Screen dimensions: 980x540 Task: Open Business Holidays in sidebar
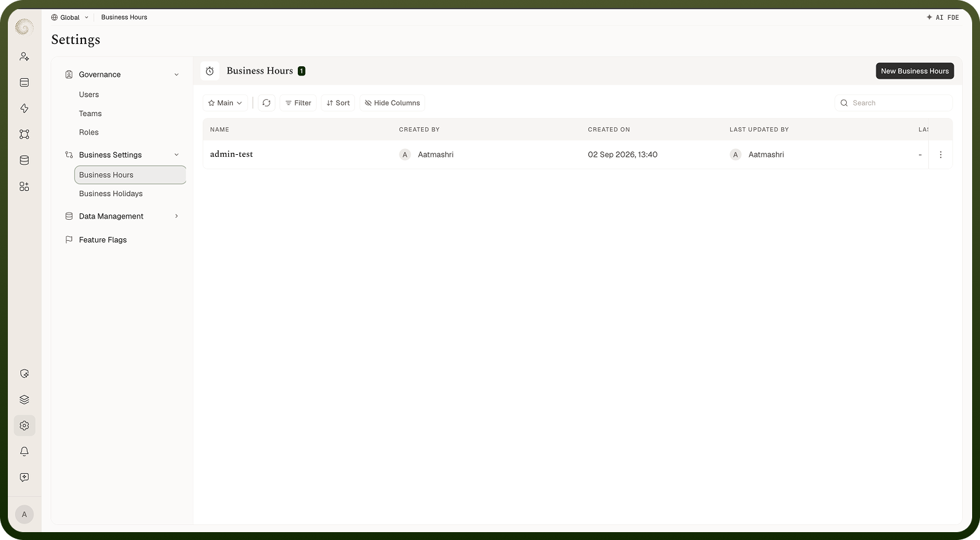click(x=111, y=194)
